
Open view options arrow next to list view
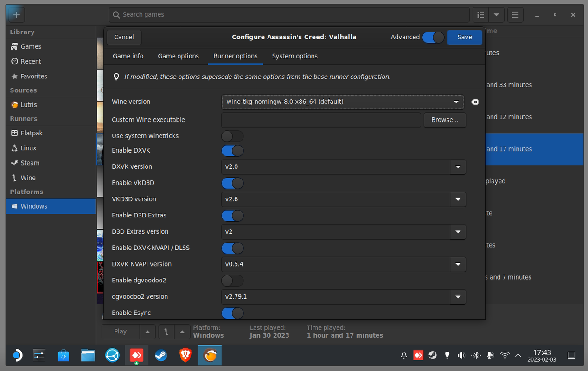(497, 15)
